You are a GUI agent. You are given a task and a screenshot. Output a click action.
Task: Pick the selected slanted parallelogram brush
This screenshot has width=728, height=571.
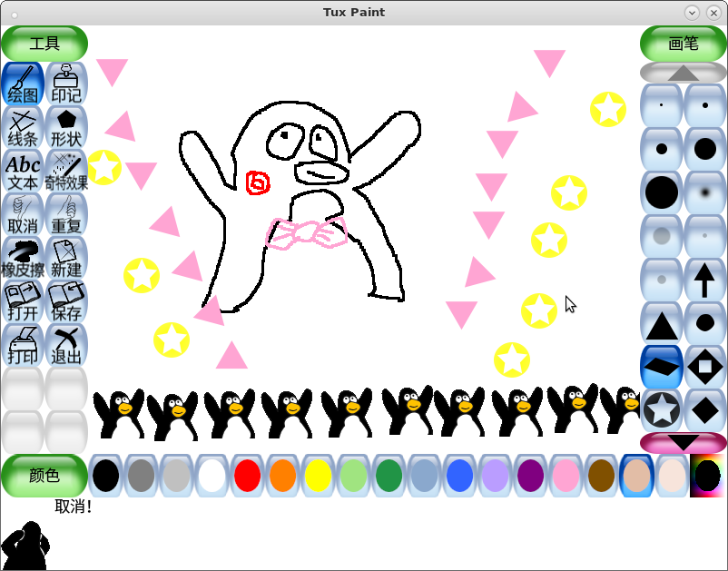pos(662,368)
